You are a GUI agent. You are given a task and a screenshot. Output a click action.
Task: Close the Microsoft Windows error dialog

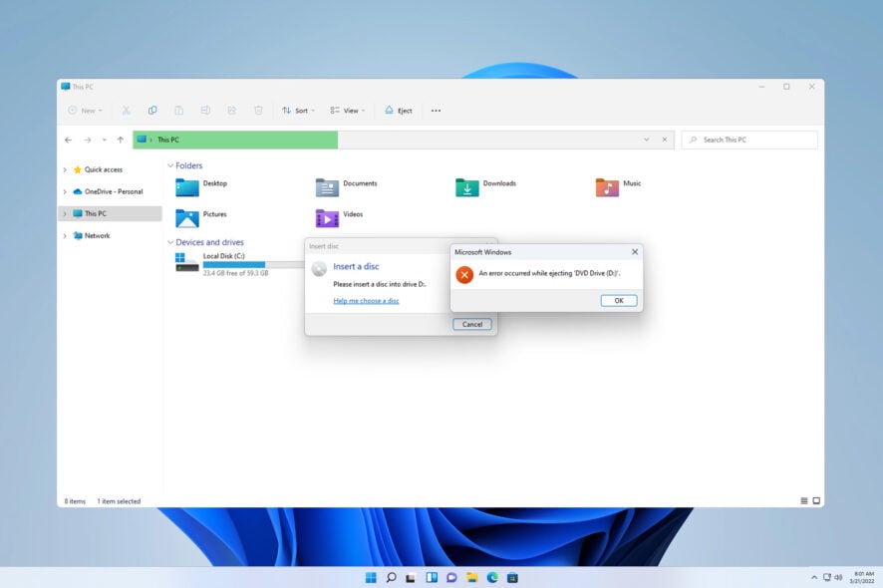[635, 252]
